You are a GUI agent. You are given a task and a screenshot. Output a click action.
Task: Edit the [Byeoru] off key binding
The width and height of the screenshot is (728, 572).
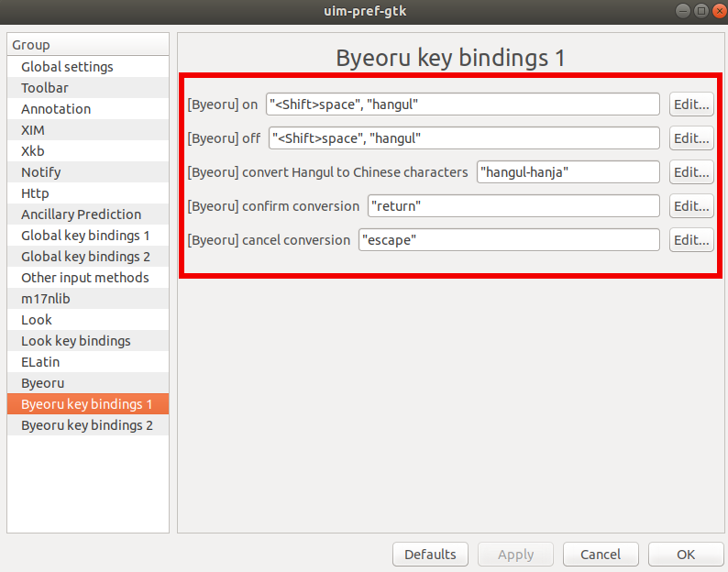pos(691,138)
